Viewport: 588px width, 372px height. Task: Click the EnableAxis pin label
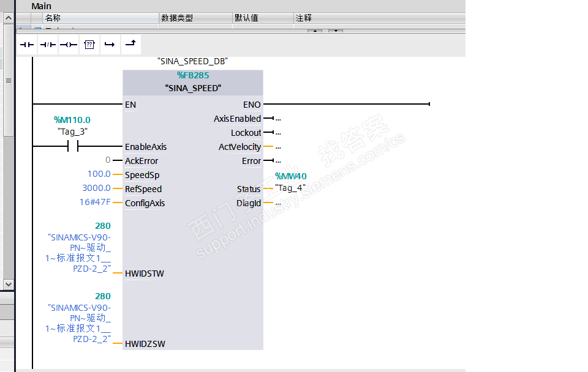pos(146,147)
